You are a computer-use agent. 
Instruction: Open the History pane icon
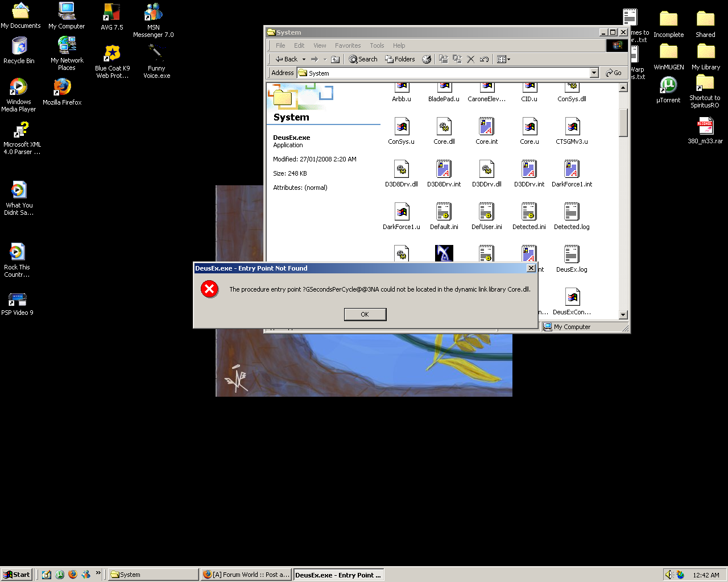point(427,59)
